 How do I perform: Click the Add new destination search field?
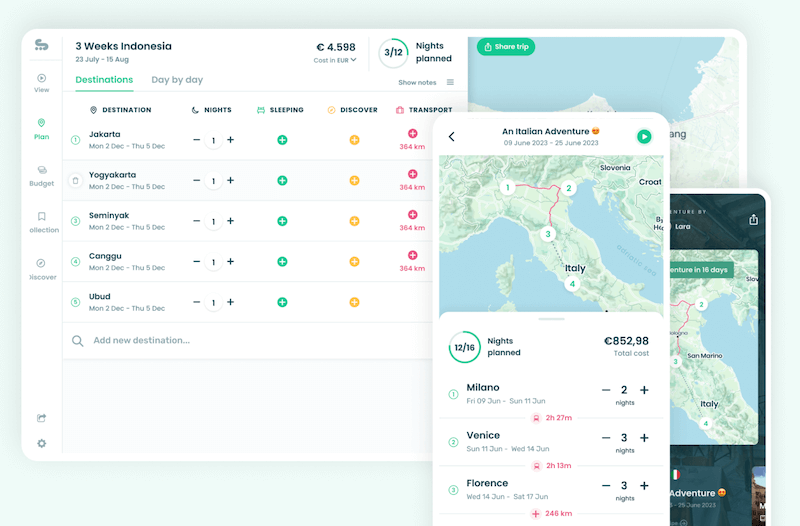(x=247, y=340)
